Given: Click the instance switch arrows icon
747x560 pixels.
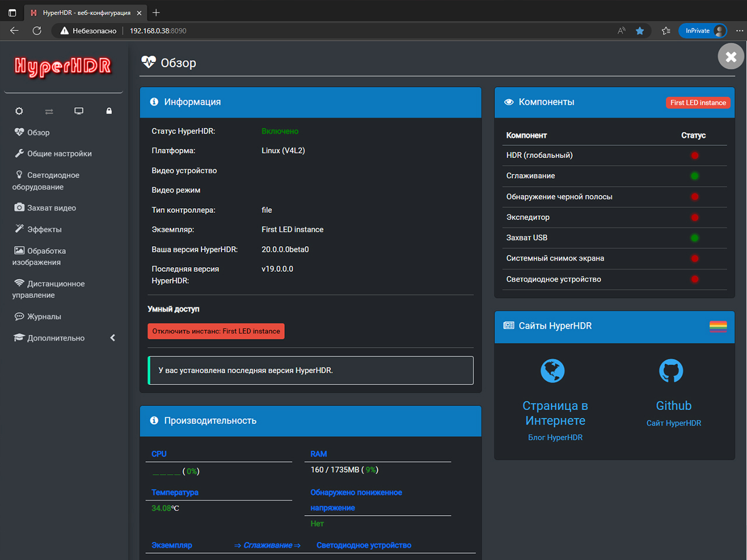Looking at the screenshot, I should pos(49,111).
